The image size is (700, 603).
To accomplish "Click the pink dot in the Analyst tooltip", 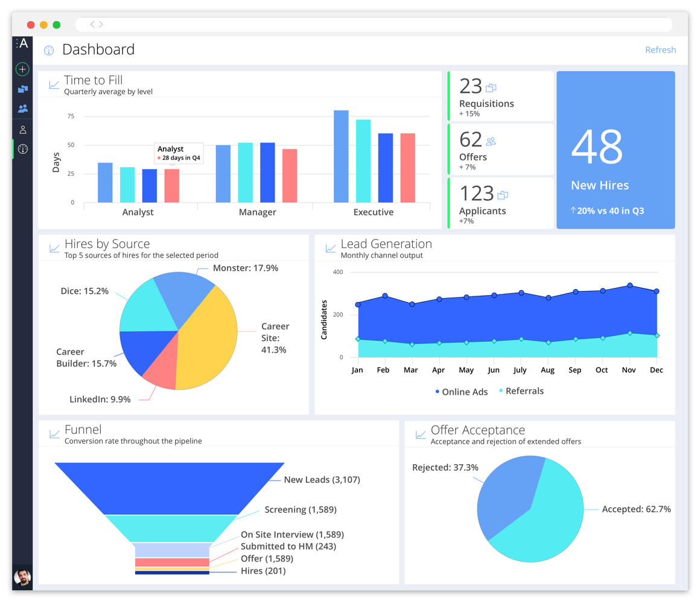I will [158, 157].
